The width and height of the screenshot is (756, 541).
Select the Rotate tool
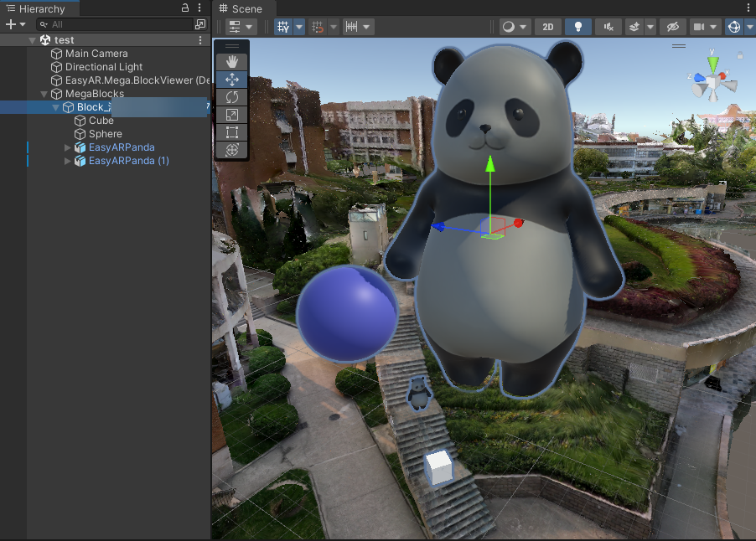tap(232, 97)
